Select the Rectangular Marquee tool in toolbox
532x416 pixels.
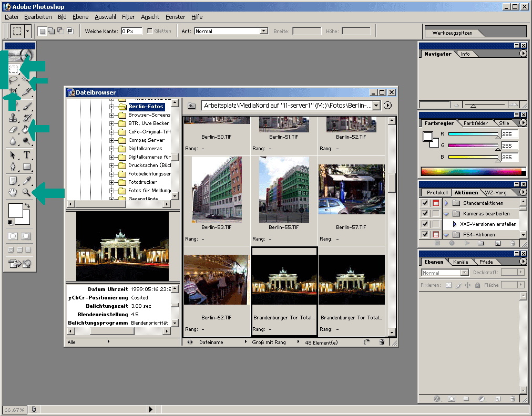point(14,69)
